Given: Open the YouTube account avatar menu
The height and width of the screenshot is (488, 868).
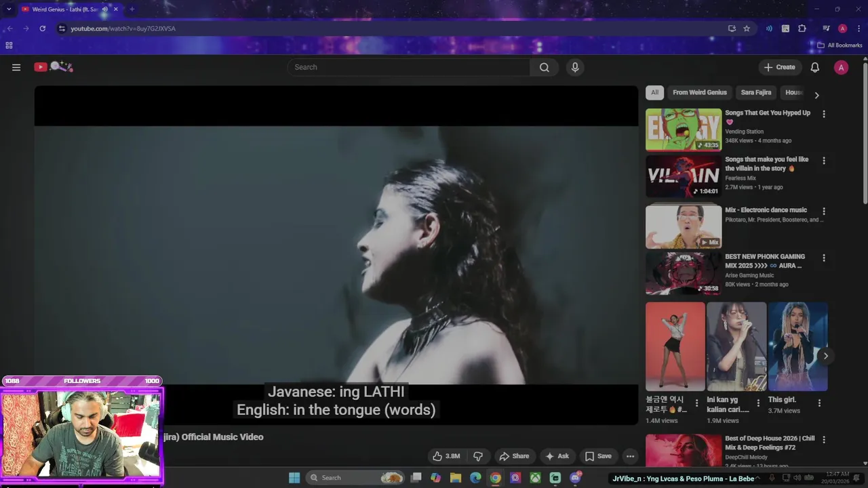Looking at the screenshot, I should [x=841, y=67].
